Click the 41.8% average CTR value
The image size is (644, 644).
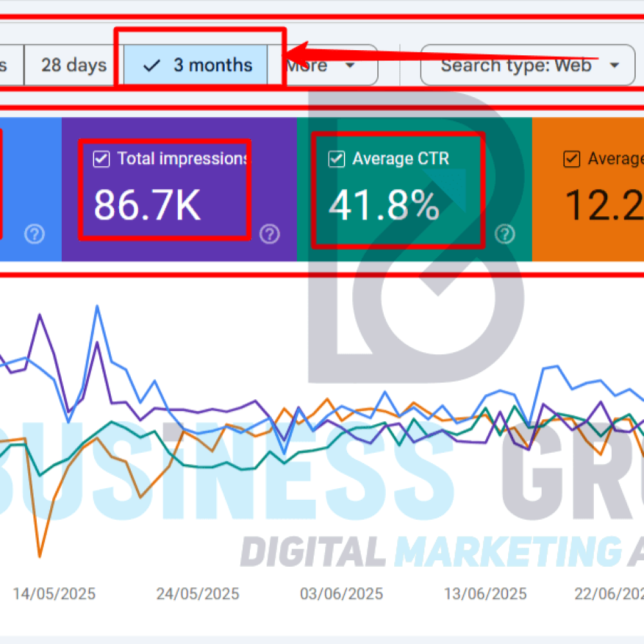[384, 205]
